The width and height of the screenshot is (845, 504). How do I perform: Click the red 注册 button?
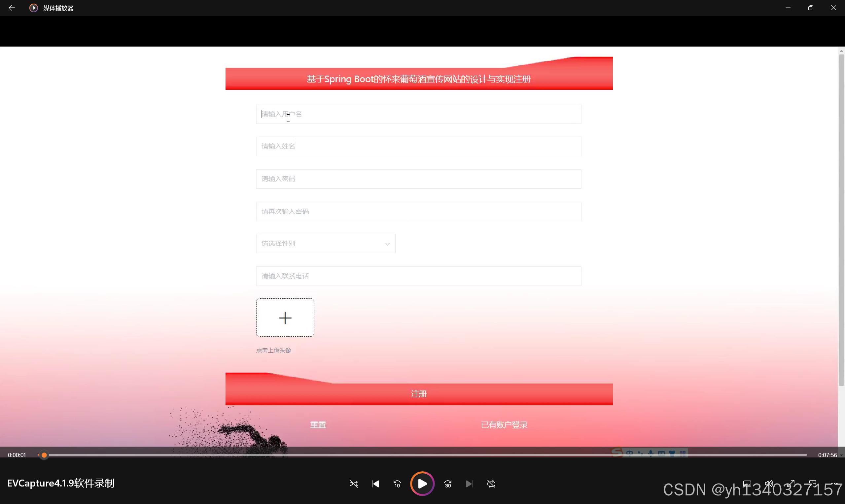419,394
